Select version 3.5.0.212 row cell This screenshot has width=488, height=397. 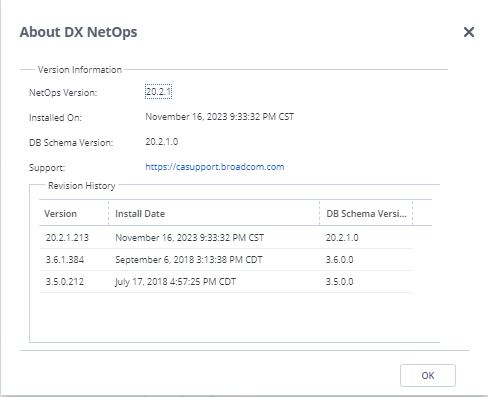coord(65,282)
